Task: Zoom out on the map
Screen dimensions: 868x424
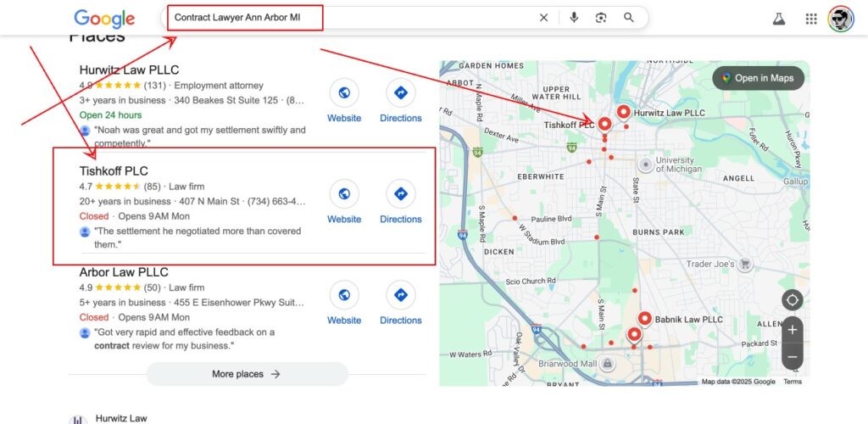Action: point(793,357)
